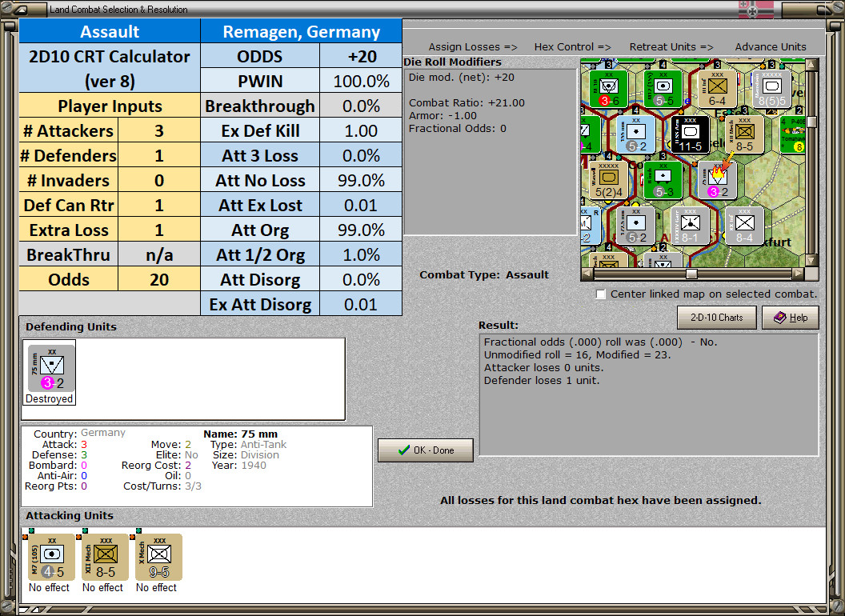Click map vertical scrollbar down arrow

coord(811,260)
